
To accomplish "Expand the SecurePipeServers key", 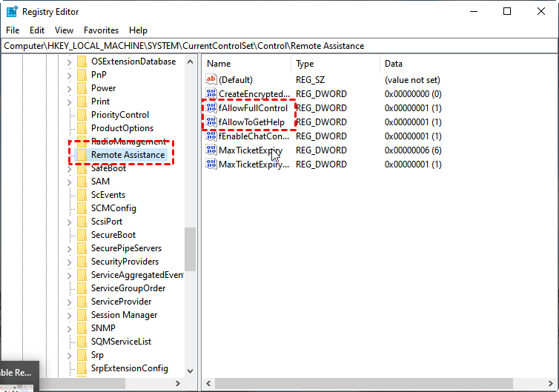I will pyautogui.click(x=69, y=249).
